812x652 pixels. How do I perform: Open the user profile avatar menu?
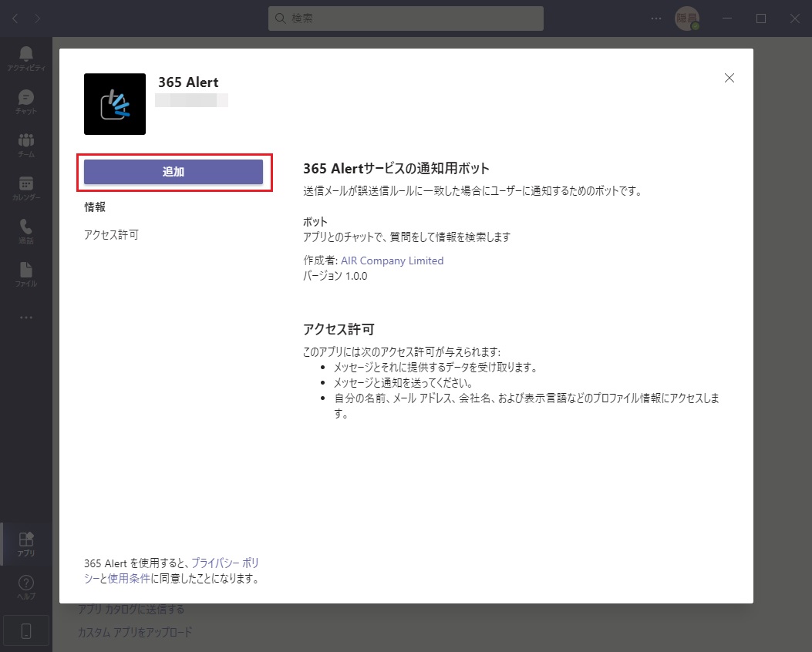click(686, 18)
